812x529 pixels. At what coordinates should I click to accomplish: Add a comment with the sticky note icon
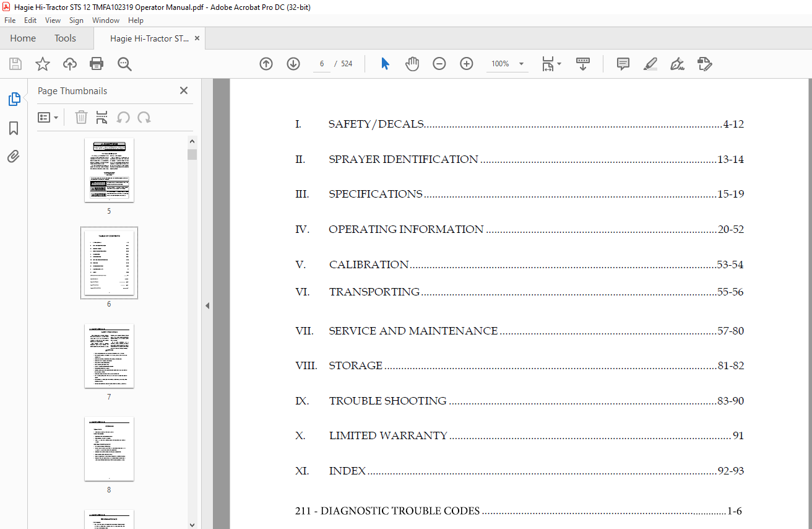[623, 64]
